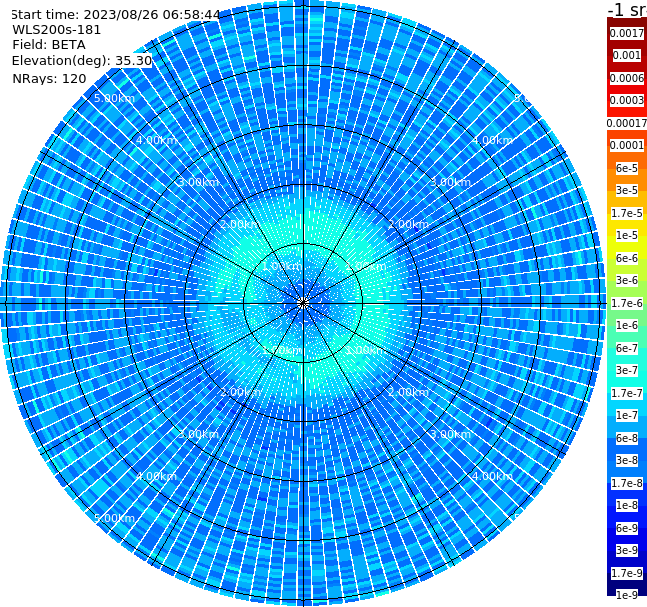Click the scan origin where radial lines meet
This screenshot has width=647, height=607.
point(303,303)
